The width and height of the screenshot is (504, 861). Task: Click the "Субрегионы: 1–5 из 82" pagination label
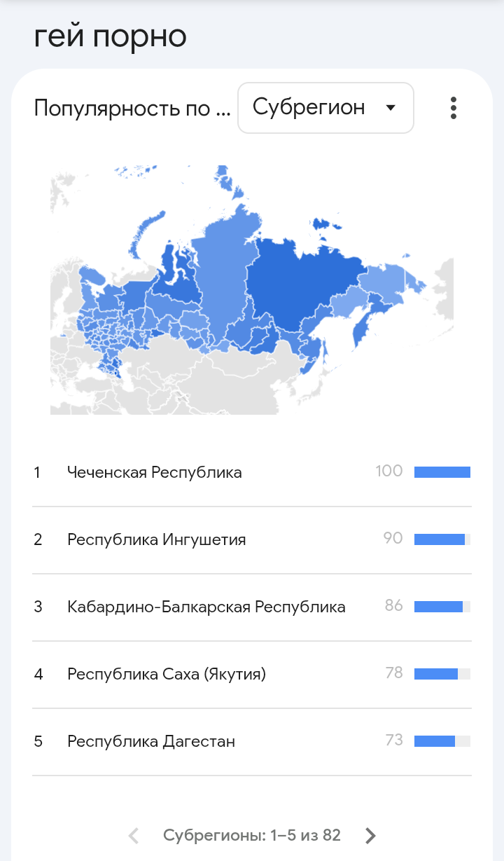pos(252,835)
